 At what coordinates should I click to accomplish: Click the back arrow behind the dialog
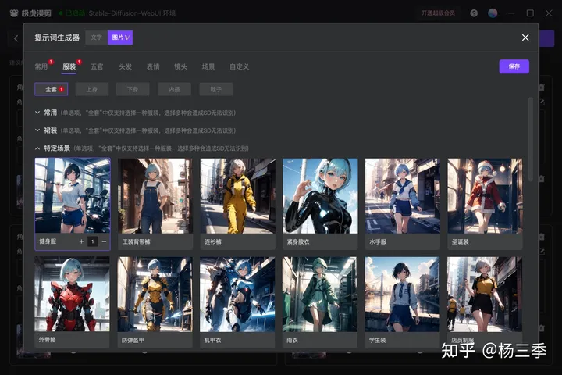coord(16,38)
